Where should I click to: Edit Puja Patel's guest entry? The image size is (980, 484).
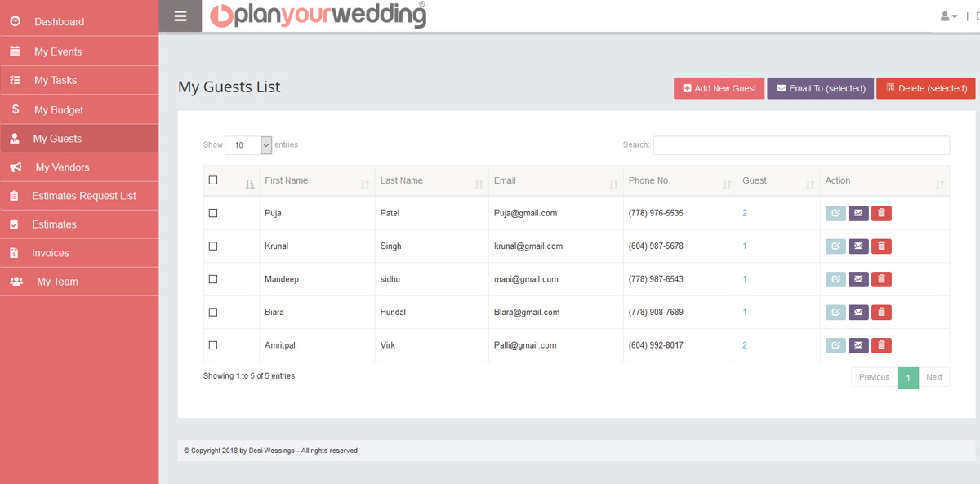835,213
